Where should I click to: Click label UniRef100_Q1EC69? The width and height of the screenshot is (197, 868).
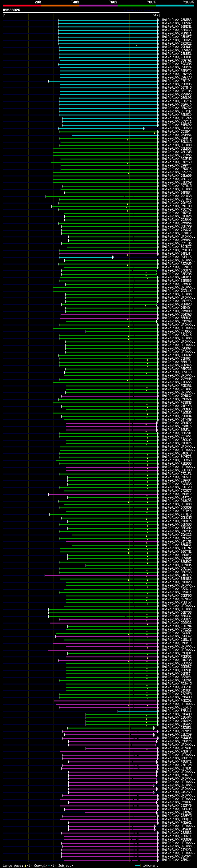[x=177, y=183]
